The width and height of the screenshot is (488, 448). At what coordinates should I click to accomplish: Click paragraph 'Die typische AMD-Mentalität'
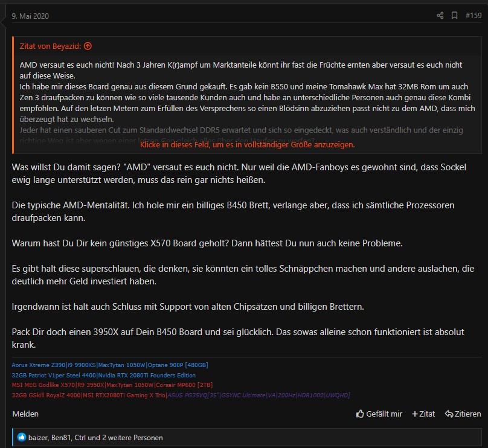[x=233, y=211]
